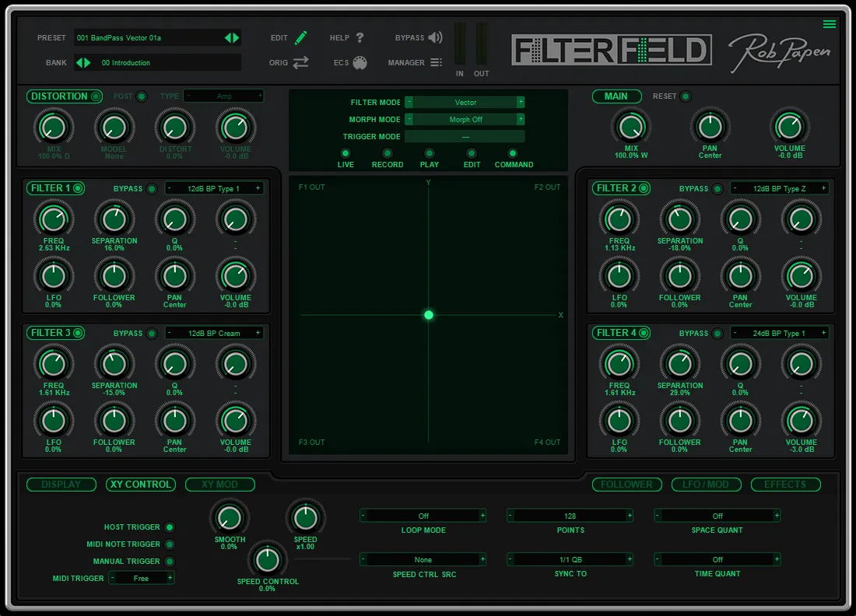Screen dimensions: 856x616
Task: Open the Filter 2 type 12dB BP Type Z dropdown
Action: (780, 188)
